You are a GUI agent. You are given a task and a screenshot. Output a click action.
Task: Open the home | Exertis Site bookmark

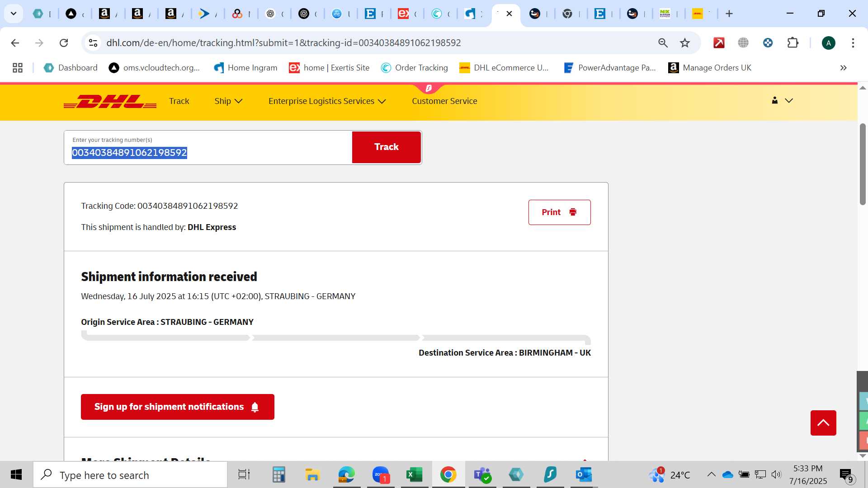point(329,68)
